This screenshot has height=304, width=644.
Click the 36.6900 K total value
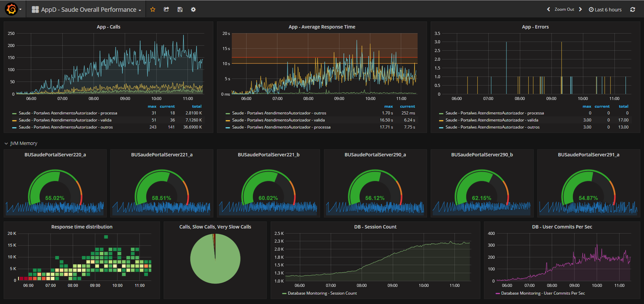click(x=193, y=127)
